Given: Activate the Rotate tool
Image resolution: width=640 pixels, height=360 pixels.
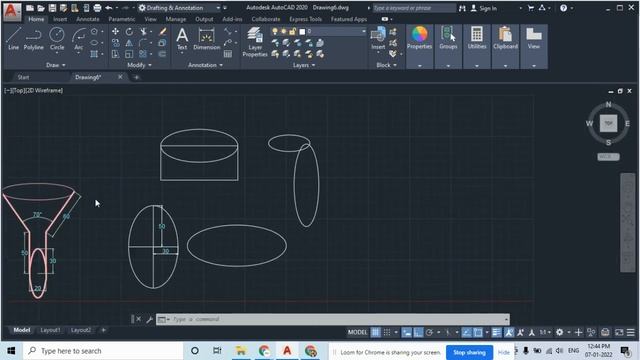Looking at the screenshot, I should point(129,31).
